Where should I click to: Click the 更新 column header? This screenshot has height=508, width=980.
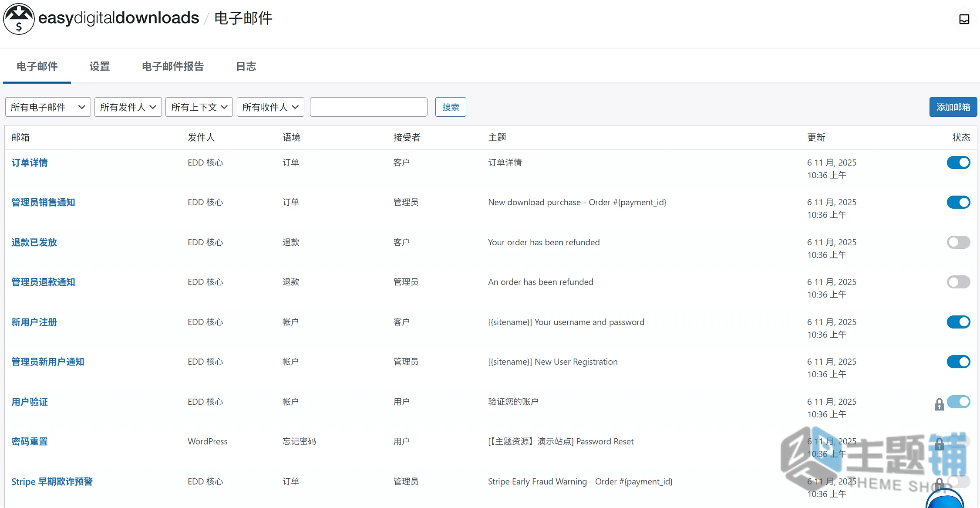tap(816, 137)
